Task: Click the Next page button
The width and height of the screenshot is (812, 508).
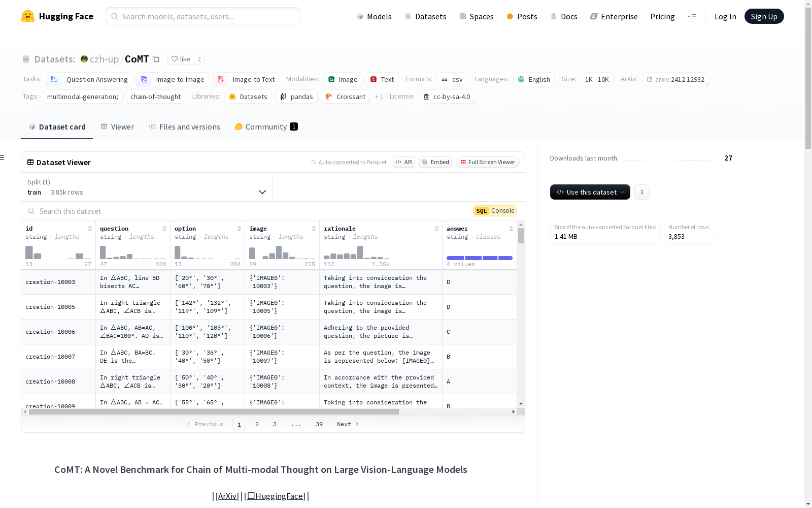Action: [348, 424]
